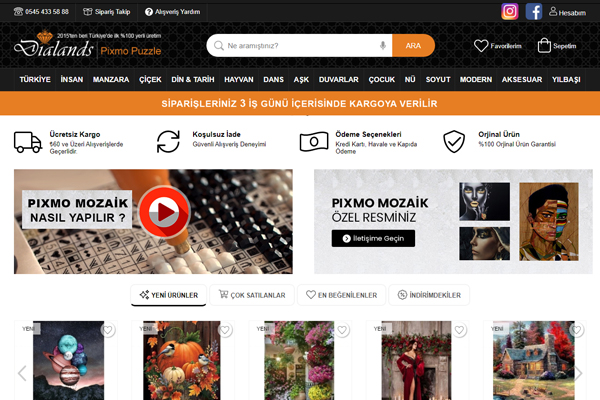Toggle favorite heart on pumpkin product

(225, 331)
